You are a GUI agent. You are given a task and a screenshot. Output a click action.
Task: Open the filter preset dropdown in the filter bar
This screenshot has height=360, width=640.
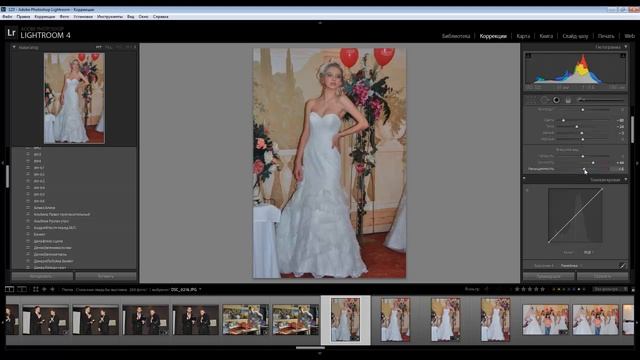[x=610, y=289]
